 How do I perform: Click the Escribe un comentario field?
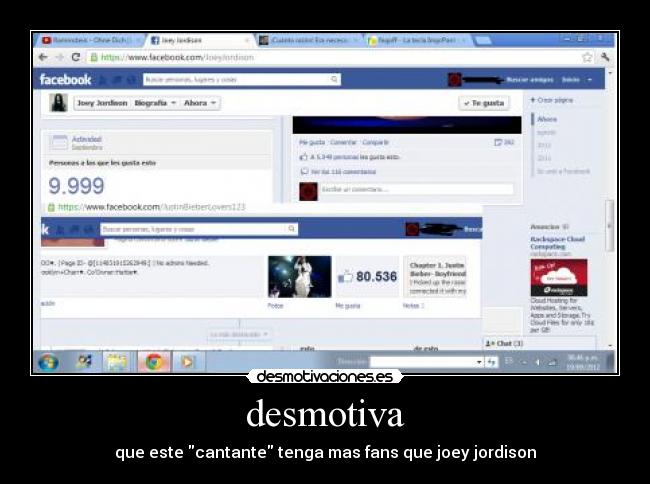click(417, 189)
